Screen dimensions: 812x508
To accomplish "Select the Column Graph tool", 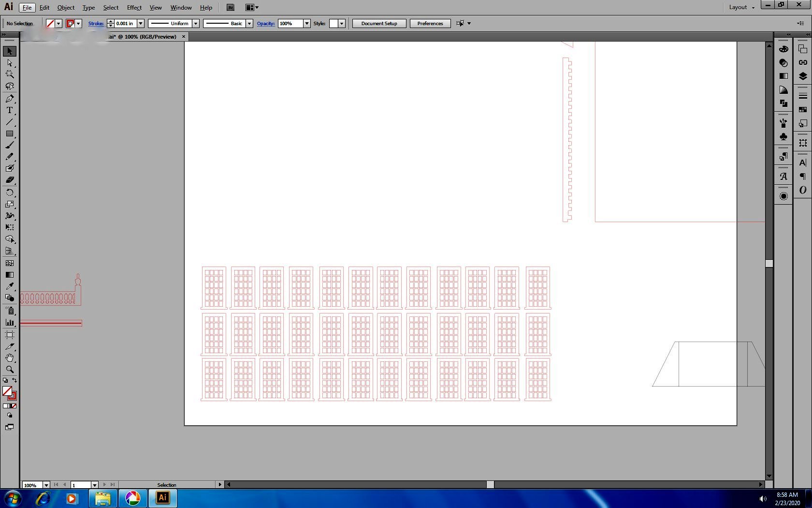I will tap(10, 322).
